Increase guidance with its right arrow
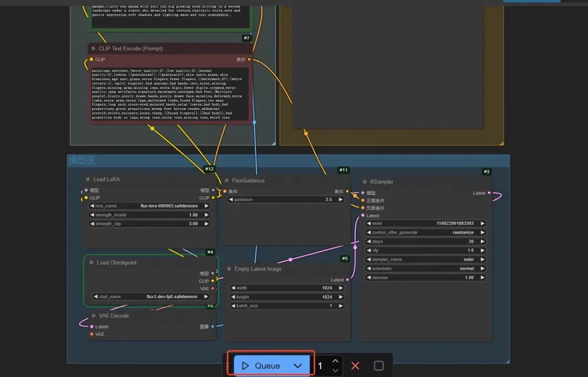588x377 pixels. (340, 200)
